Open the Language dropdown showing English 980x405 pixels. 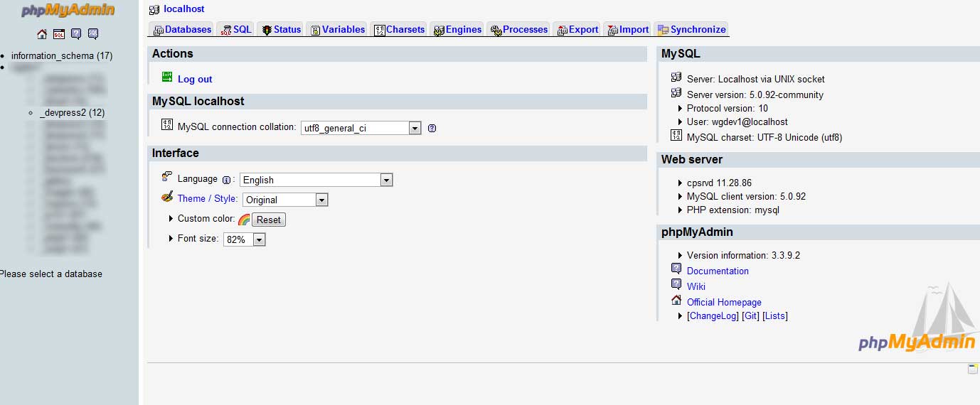[316, 180]
